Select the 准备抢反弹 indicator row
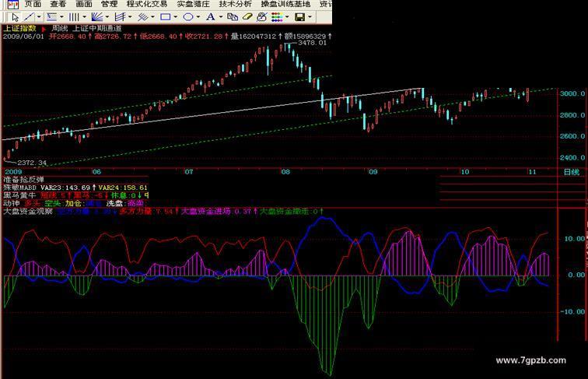This screenshot has width=588, height=379. (23, 179)
